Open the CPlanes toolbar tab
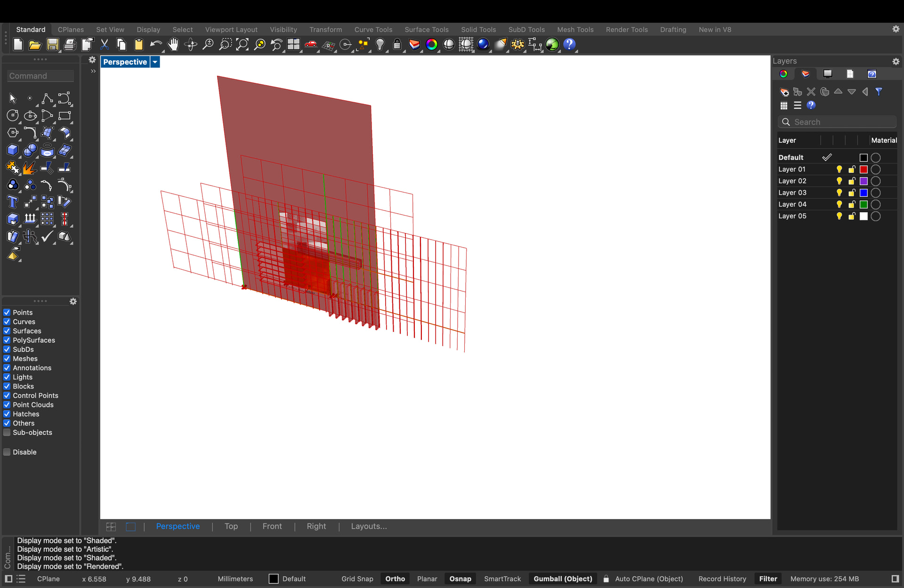 point(71,30)
